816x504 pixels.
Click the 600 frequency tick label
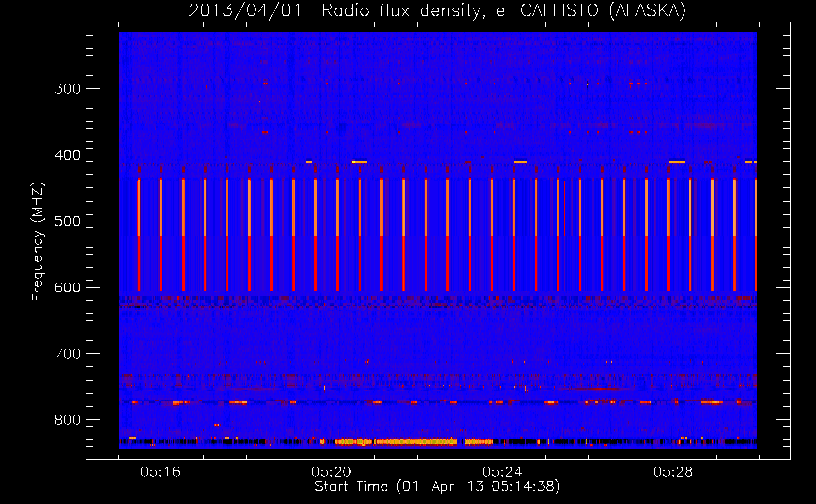pos(68,288)
